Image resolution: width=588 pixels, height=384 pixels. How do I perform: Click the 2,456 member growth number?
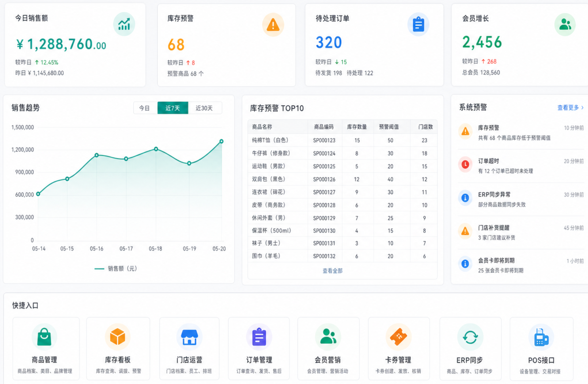(x=482, y=42)
